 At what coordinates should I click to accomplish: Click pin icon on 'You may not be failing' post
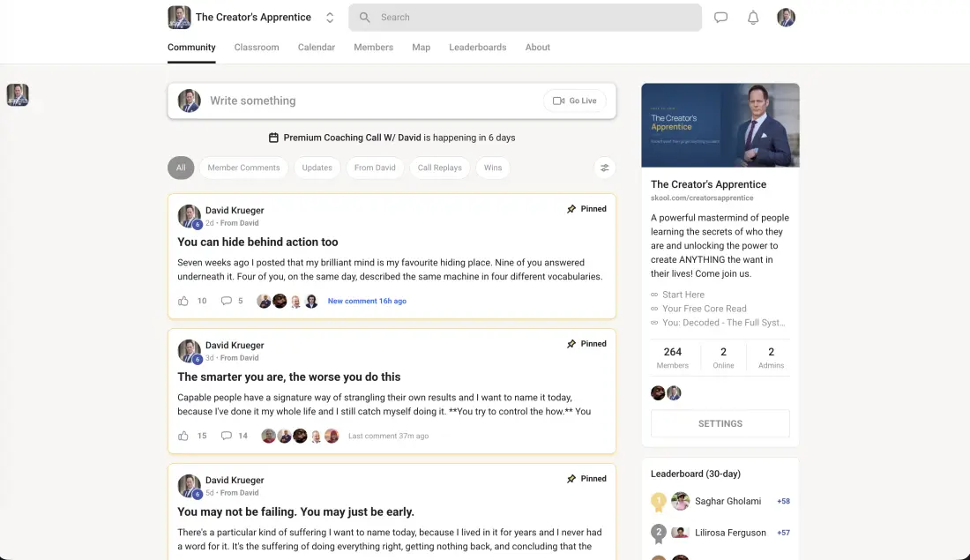click(x=571, y=479)
